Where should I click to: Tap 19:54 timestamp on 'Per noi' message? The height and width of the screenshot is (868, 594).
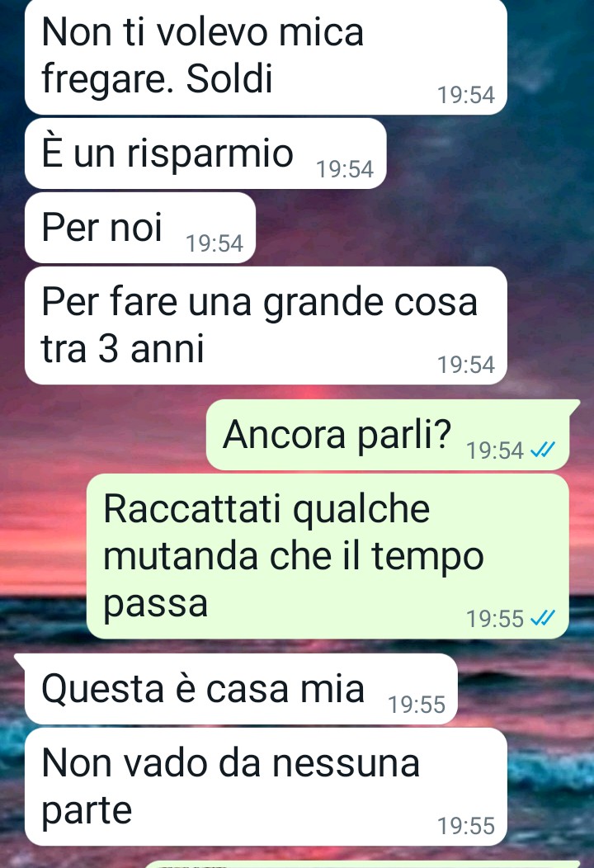pyautogui.click(x=214, y=243)
